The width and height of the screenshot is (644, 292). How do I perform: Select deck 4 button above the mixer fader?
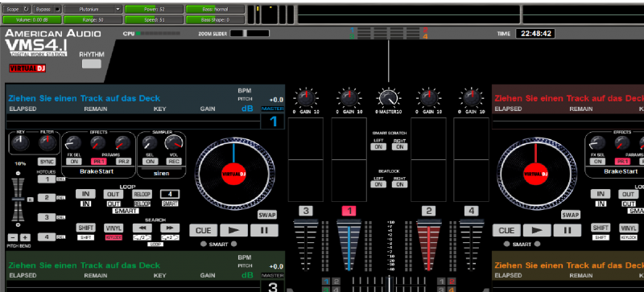(471, 211)
